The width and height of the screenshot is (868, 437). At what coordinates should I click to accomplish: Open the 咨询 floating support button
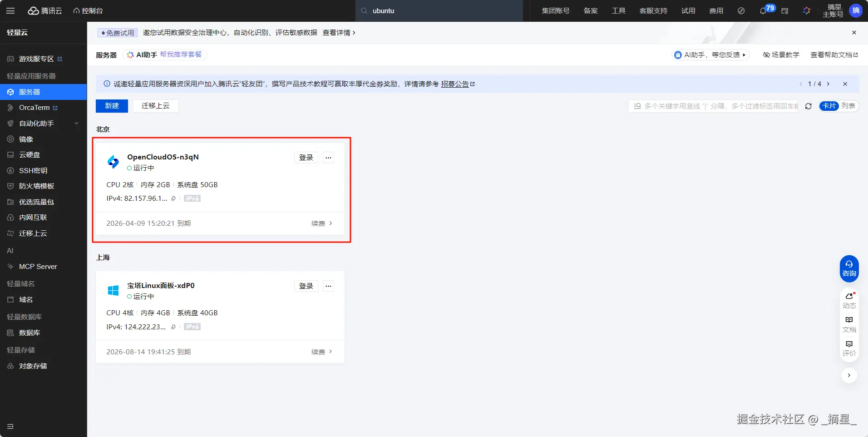coord(849,268)
